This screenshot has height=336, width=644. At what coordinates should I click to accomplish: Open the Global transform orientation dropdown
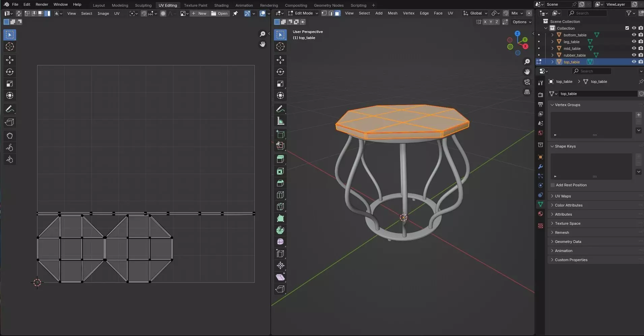click(476, 13)
